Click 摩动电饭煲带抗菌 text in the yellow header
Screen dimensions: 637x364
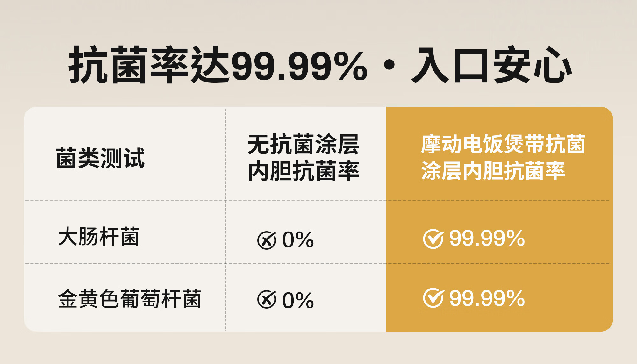[x=503, y=144]
